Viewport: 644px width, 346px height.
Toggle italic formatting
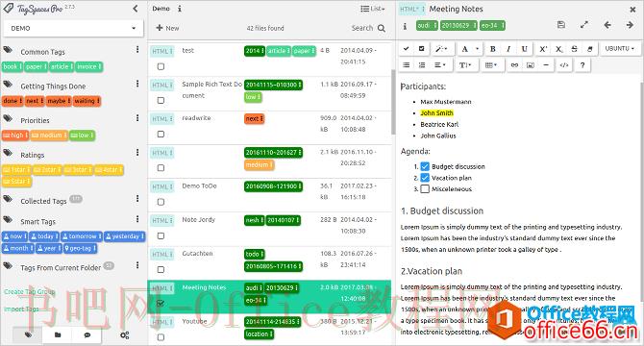[x=508, y=49]
